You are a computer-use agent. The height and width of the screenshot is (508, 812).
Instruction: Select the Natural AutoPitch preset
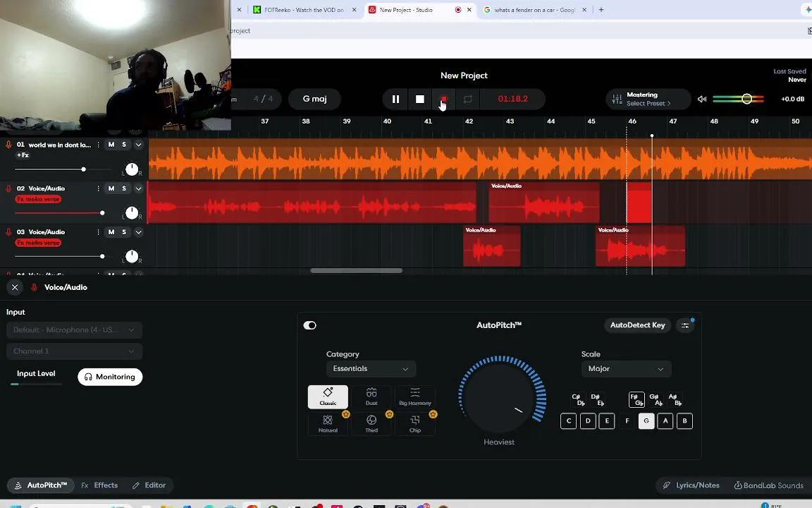coord(328,423)
